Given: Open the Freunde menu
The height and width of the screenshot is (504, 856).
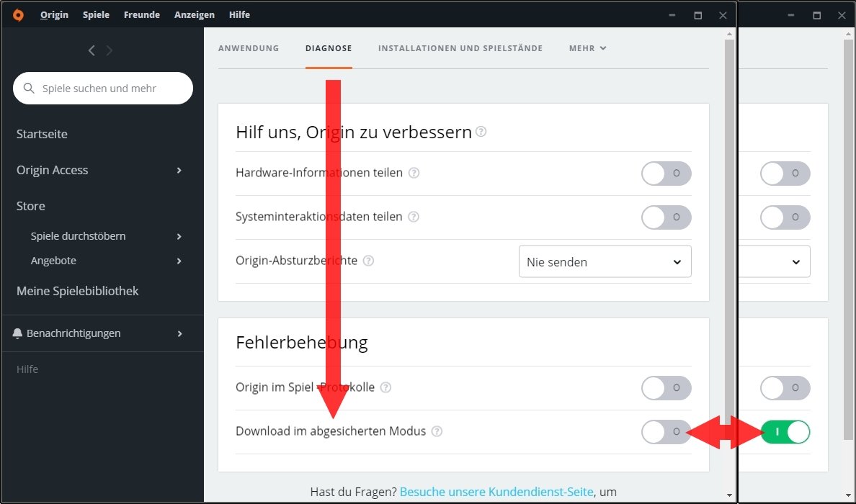Looking at the screenshot, I should pos(142,14).
